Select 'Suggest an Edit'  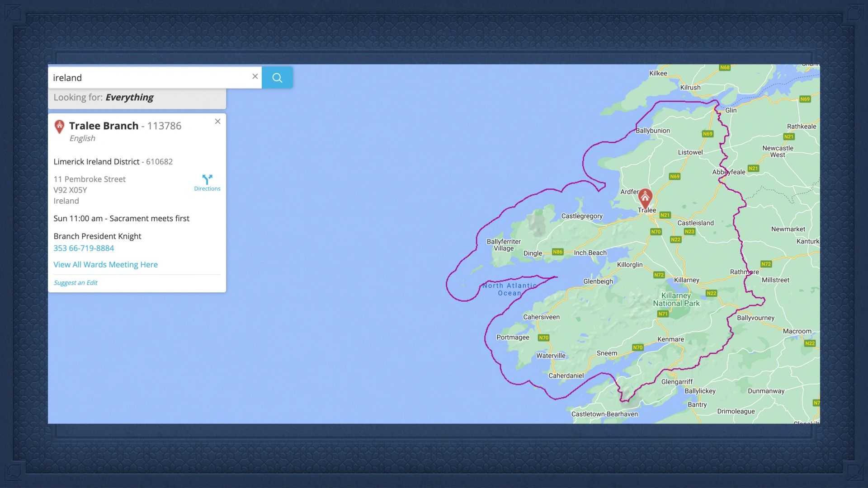tap(75, 282)
